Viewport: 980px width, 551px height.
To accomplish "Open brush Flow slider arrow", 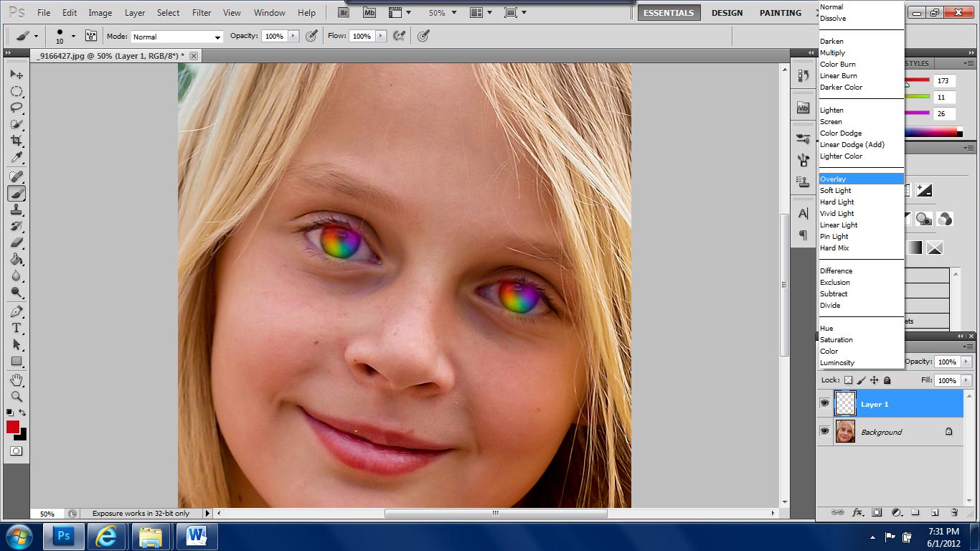I will tap(380, 36).
